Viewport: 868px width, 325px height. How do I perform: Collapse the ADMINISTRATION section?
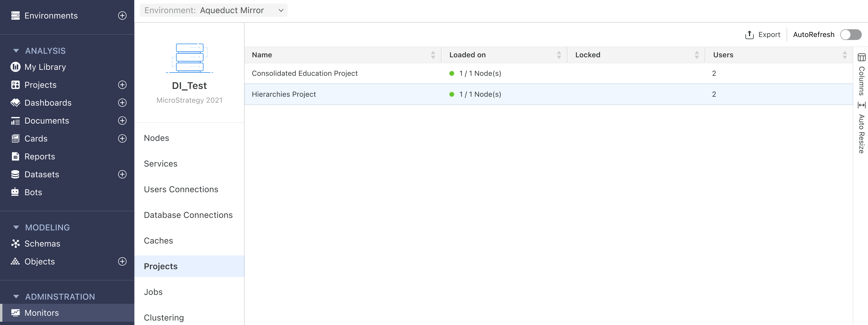pos(16,297)
